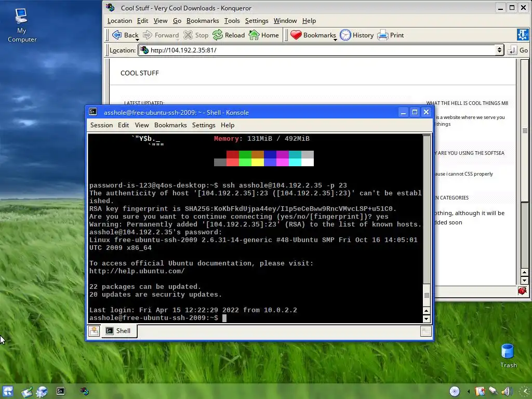
Task: Open Konsole's Help menu
Action: (228, 125)
